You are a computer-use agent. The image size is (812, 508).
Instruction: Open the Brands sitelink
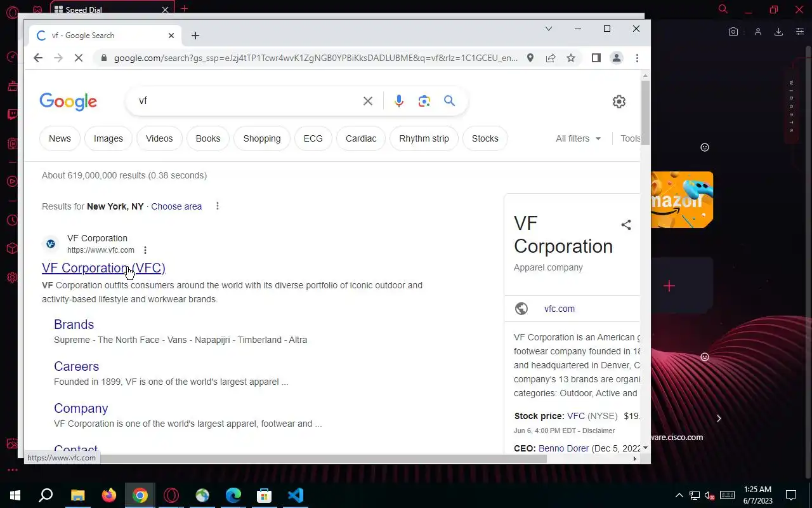click(x=74, y=324)
